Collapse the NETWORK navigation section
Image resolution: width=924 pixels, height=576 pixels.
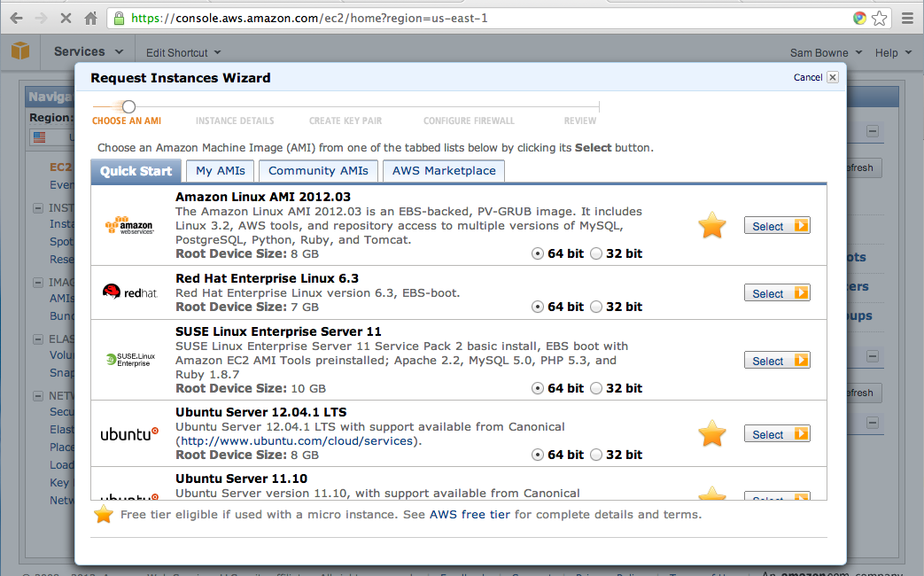pyautogui.click(x=38, y=395)
